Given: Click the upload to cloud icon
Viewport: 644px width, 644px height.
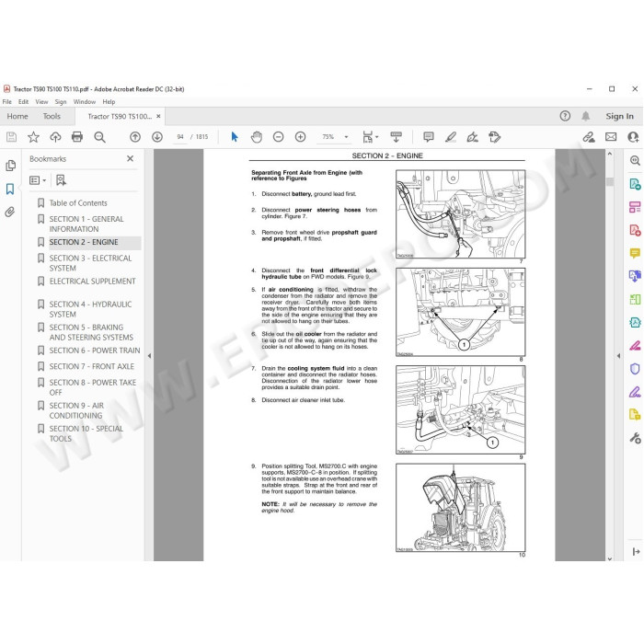Looking at the screenshot, I should point(55,137).
